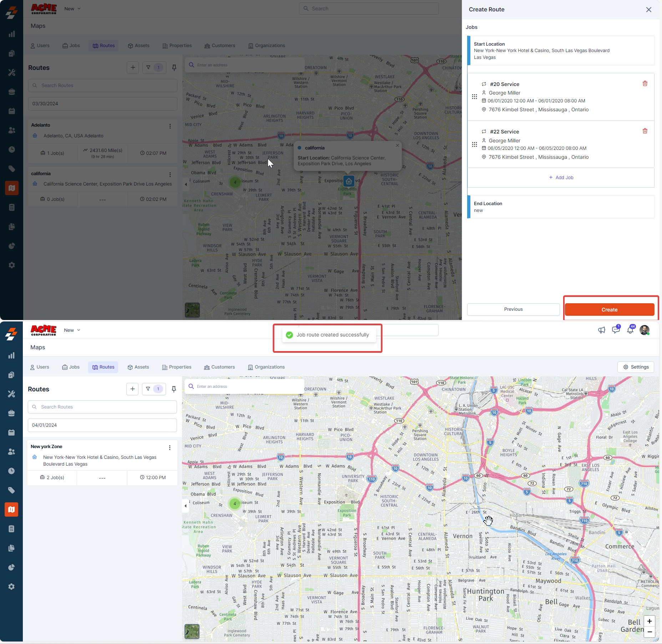The width and height of the screenshot is (662, 644).
Task: Click the orange Create button
Action: (609, 310)
